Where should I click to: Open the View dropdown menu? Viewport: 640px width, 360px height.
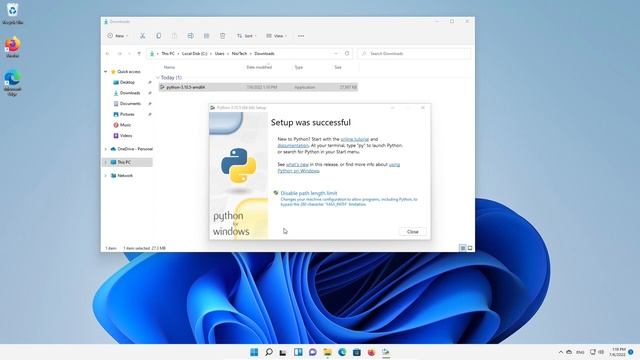coord(276,36)
